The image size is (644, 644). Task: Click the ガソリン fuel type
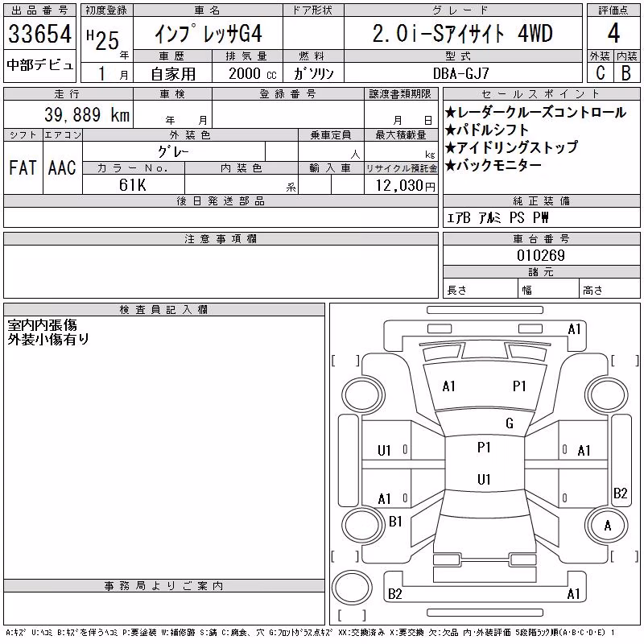[x=313, y=73]
